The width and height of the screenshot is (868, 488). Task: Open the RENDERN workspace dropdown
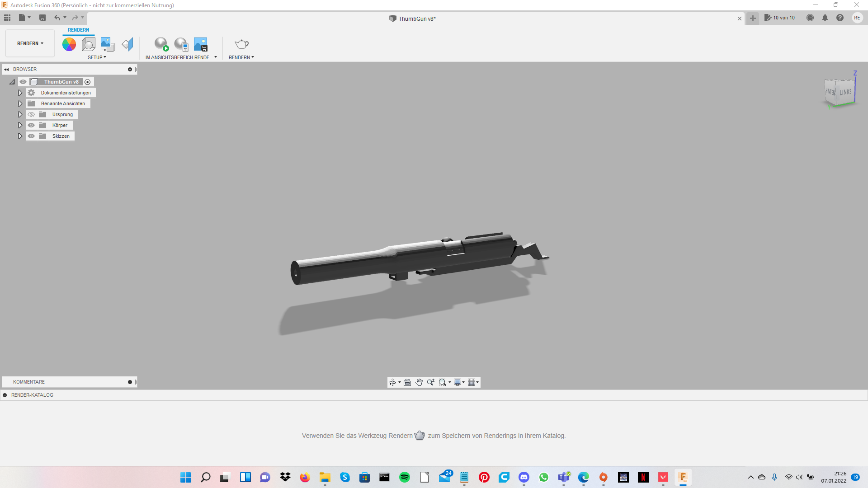point(30,43)
